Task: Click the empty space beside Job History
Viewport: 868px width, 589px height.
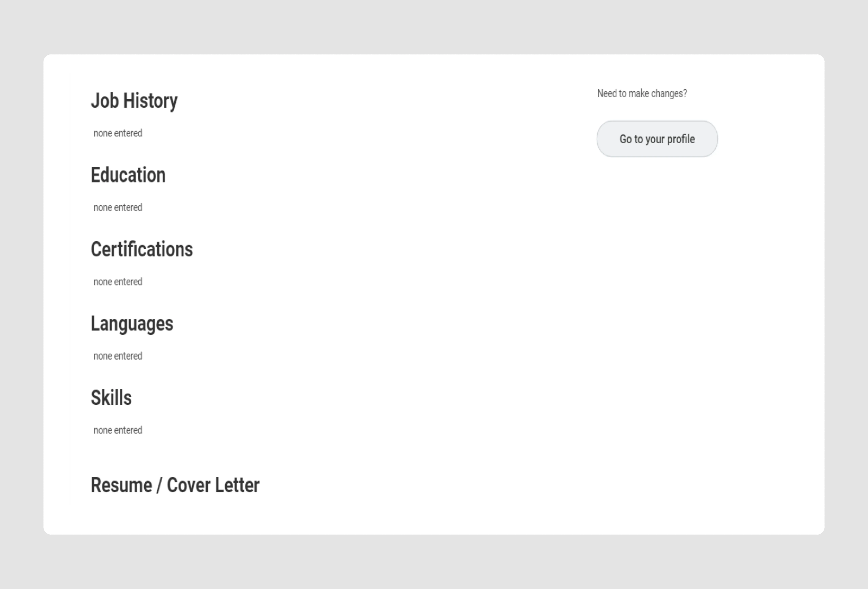Action: click(336, 100)
